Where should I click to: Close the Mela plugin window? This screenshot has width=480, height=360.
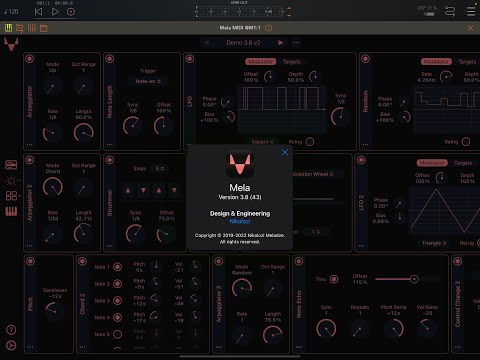(x=470, y=28)
